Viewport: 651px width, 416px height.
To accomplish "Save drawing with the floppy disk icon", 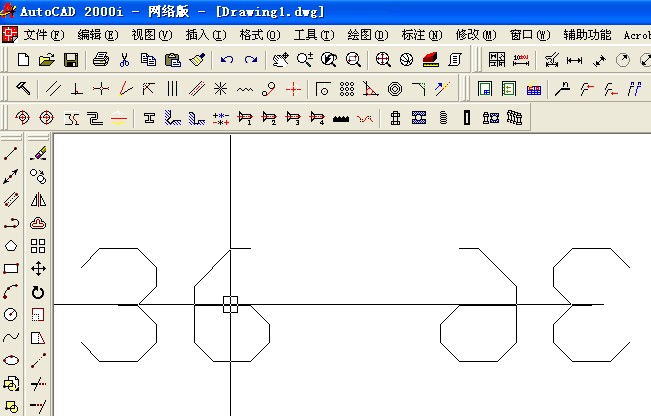I will coord(71,60).
